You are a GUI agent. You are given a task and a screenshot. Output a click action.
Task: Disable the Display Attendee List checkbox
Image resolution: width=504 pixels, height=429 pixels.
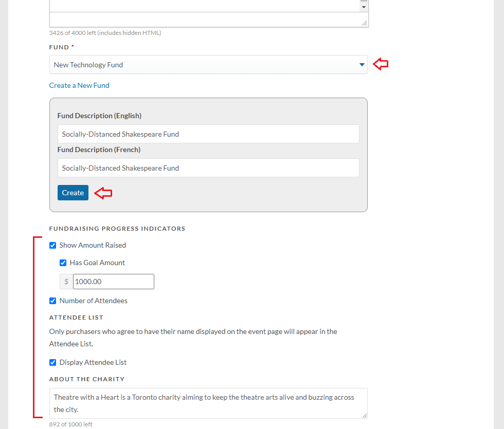(x=52, y=363)
